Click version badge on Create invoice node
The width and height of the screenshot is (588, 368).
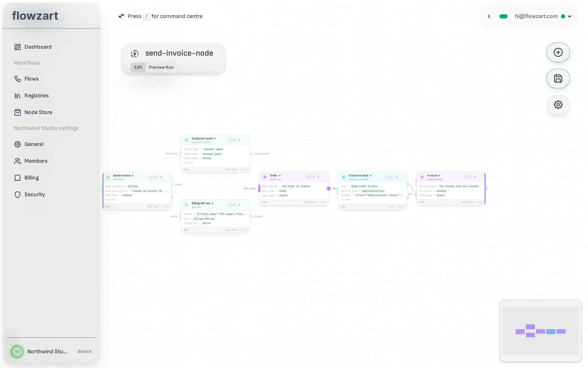tap(389, 177)
